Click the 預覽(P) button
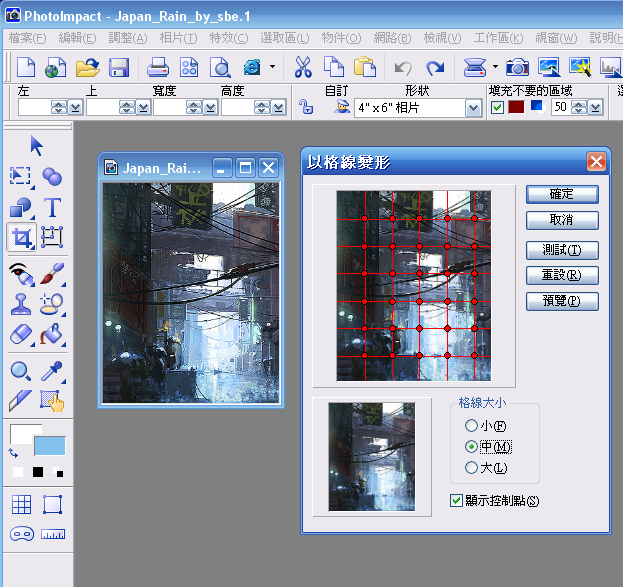The height and width of the screenshot is (587, 623). coord(562,301)
